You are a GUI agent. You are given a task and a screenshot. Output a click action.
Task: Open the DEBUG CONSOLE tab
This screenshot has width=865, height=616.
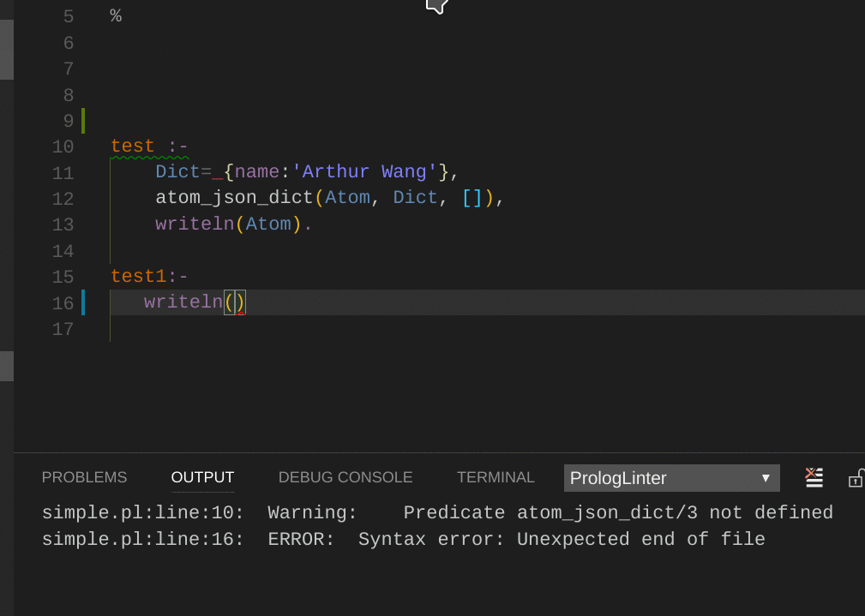coord(345,477)
